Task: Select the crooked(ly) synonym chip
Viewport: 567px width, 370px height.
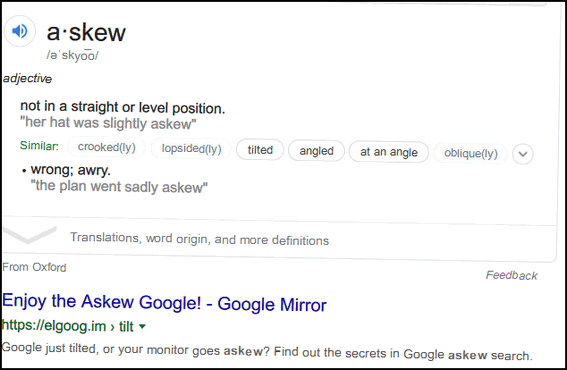Action: pos(107,147)
